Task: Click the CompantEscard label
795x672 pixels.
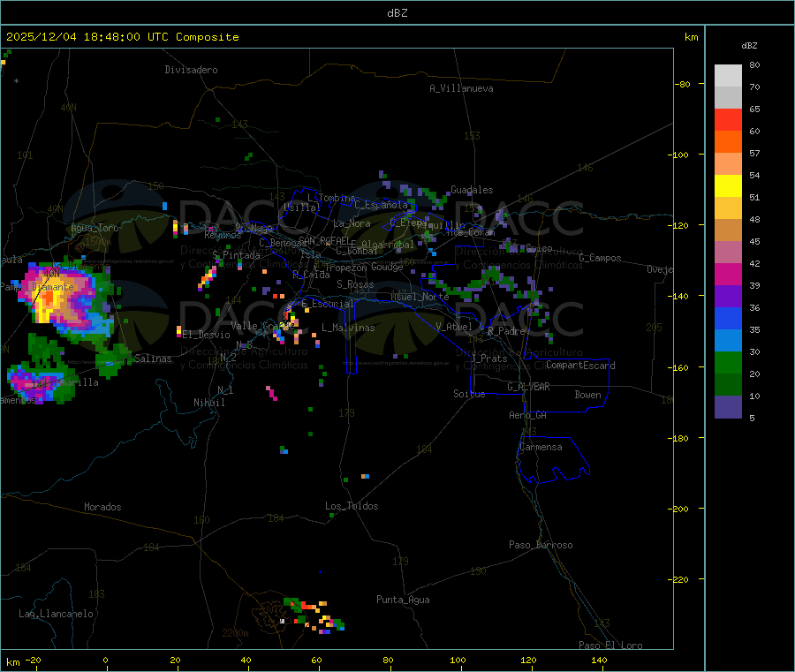Action: tap(580, 366)
